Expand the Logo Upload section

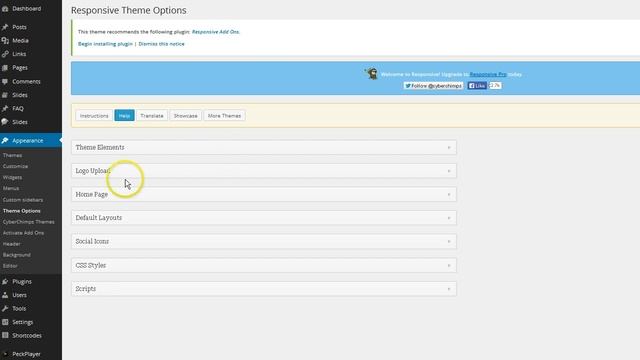(264, 171)
